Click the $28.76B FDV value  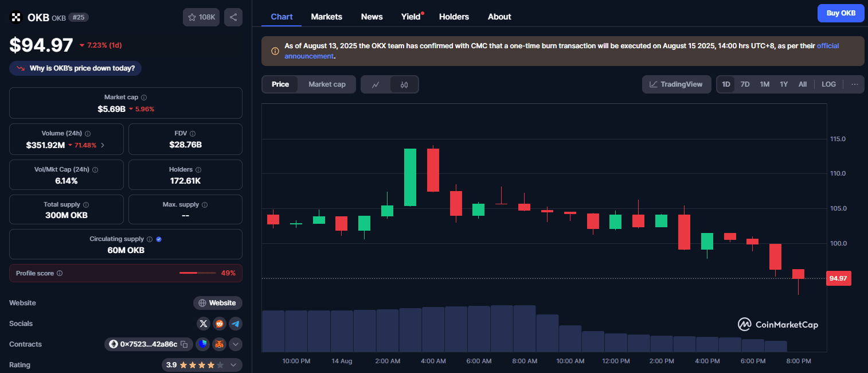coord(185,145)
